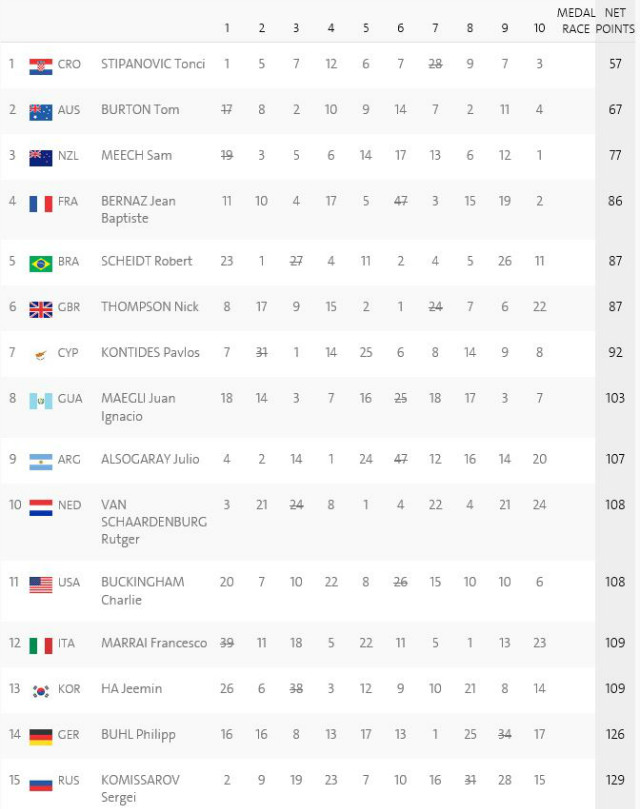
Task: Open KONTIDES Pavlos athlete entry
Action: (150, 352)
